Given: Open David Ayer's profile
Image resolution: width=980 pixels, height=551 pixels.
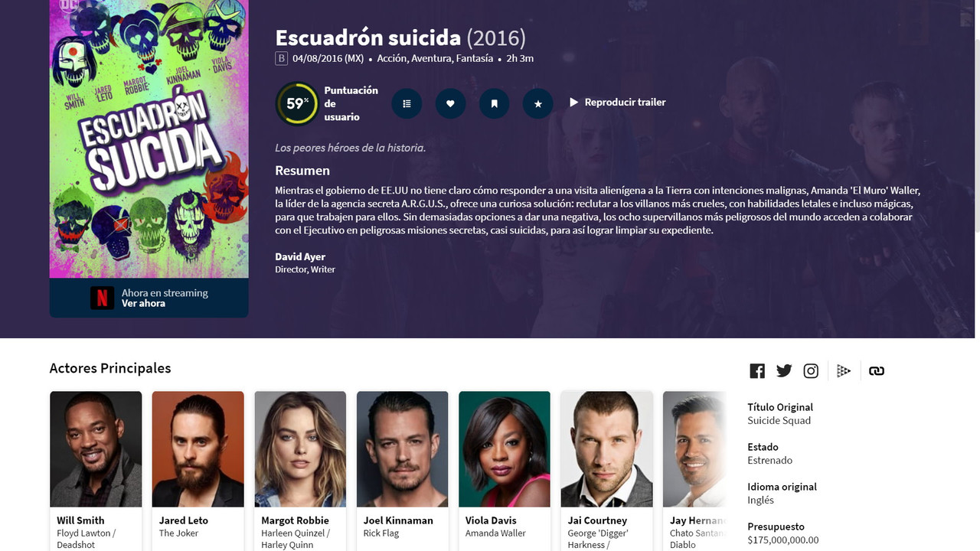Looking at the screenshot, I should coord(300,256).
